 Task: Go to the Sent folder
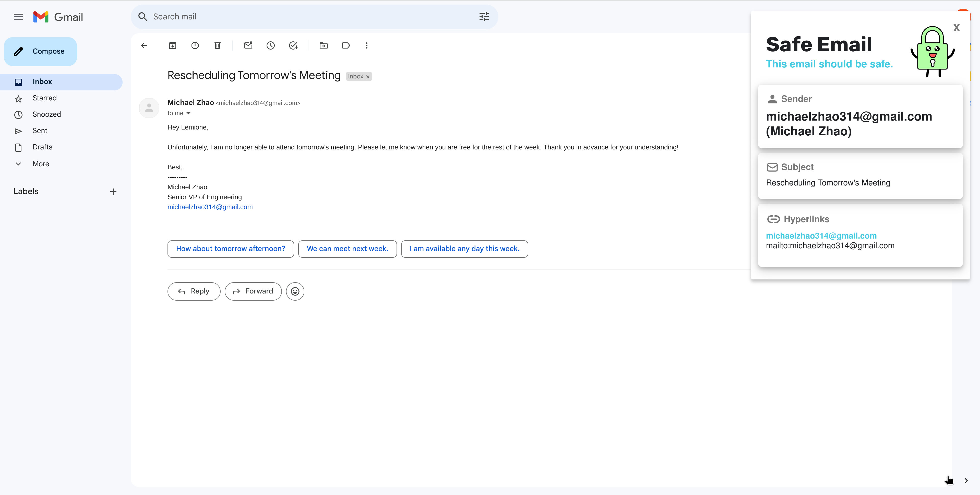(40, 131)
